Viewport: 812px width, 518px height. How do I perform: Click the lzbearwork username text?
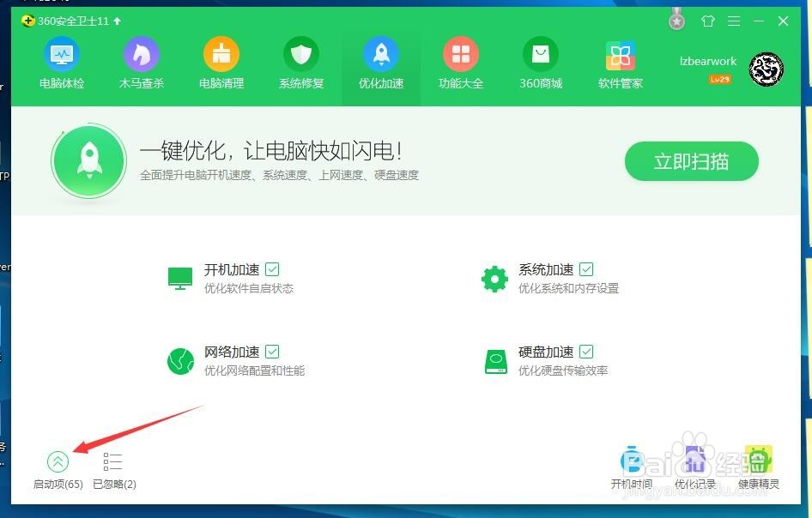pyautogui.click(x=708, y=61)
